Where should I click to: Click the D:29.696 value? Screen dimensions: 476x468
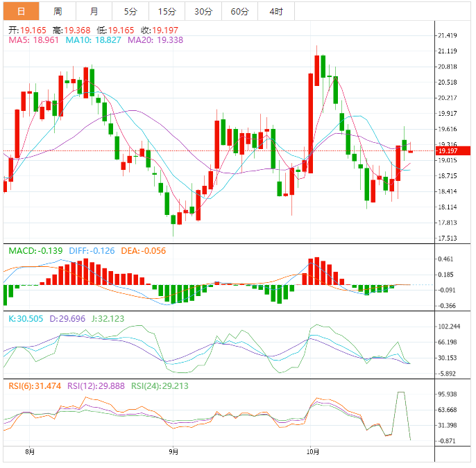pos(67,319)
